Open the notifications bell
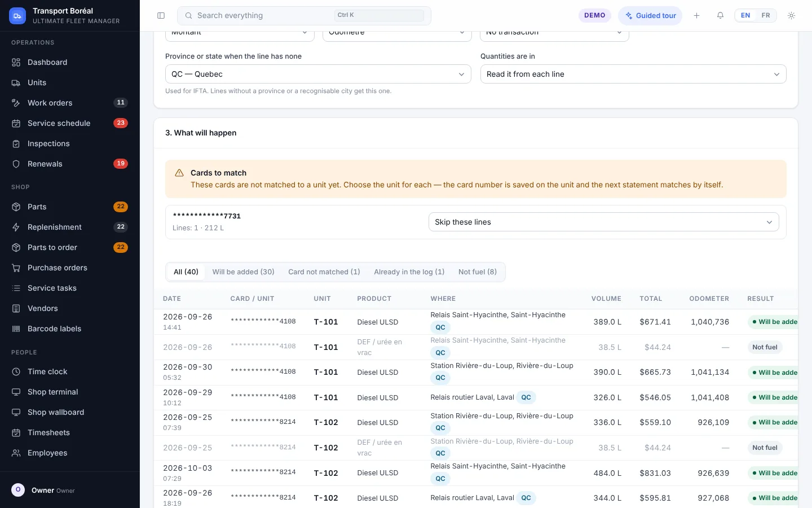The height and width of the screenshot is (508, 812). pos(720,16)
